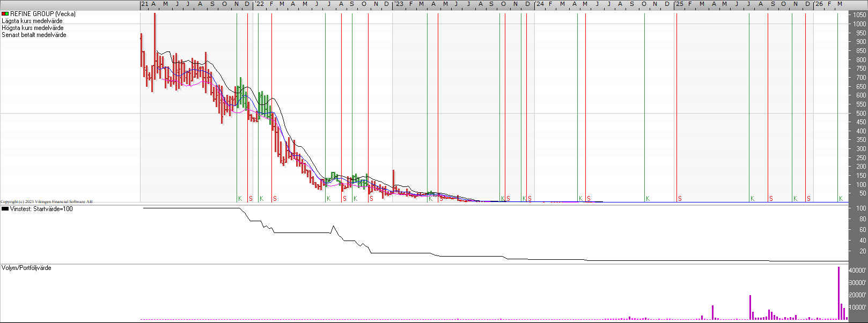Click the 40000' label on volume axis
868x323 pixels.
pyautogui.click(x=858, y=271)
